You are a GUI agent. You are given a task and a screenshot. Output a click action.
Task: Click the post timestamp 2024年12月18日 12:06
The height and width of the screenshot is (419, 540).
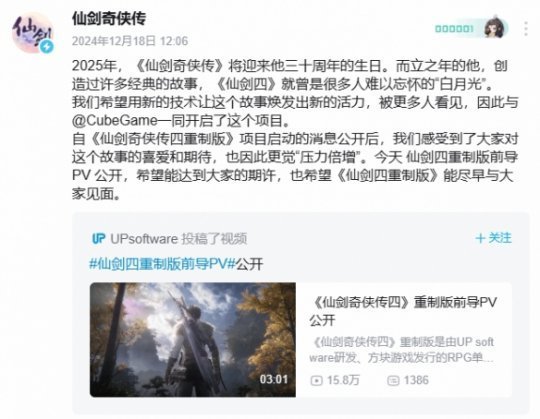(x=130, y=41)
